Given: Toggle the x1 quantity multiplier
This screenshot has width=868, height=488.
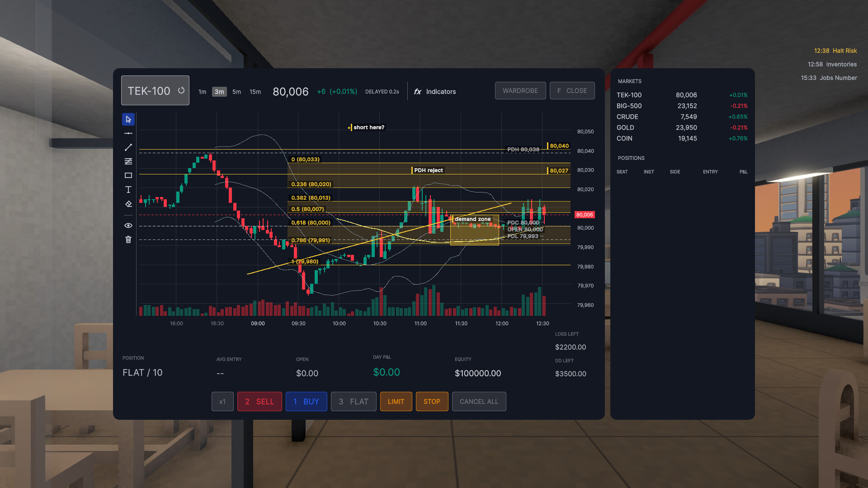Looking at the screenshot, I should [x=222, y=401].
